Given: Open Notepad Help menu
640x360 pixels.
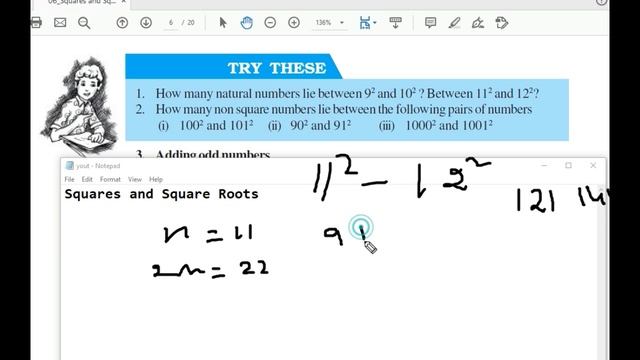Looking at the screenshot, I should click(156, 179).
